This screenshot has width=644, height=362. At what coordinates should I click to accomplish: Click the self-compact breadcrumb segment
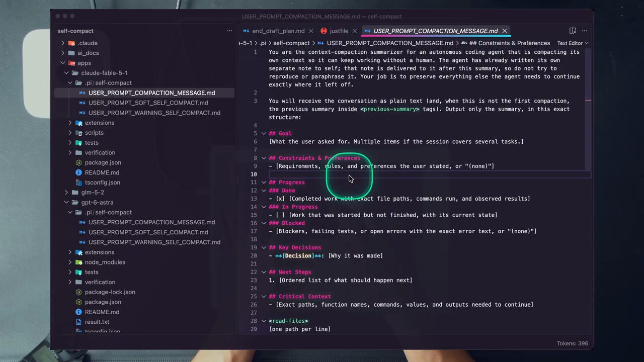point(291,43)
